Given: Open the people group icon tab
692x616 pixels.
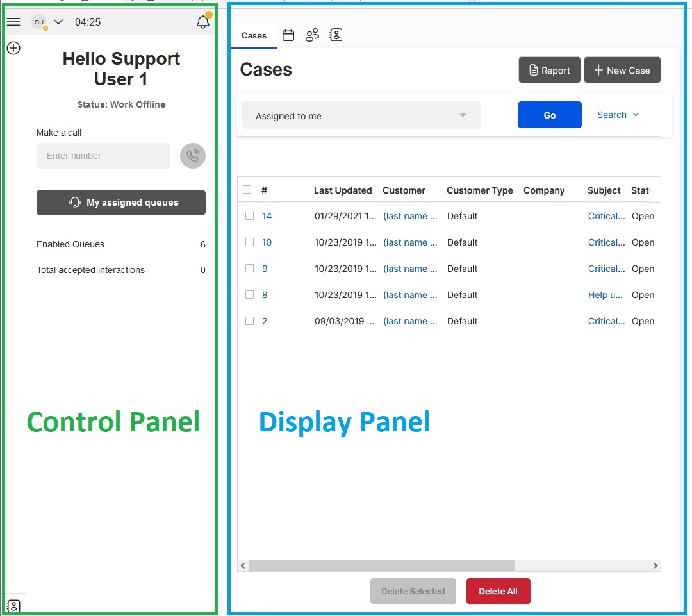Looking at the screenshot, I should (x=312, y=35).
